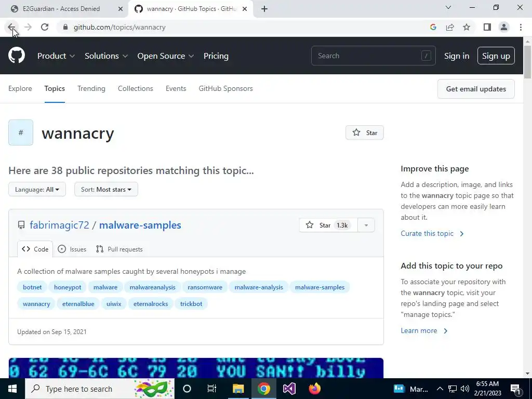Click the browser forward arrow

pyautogui.click(x=28, y=27)
